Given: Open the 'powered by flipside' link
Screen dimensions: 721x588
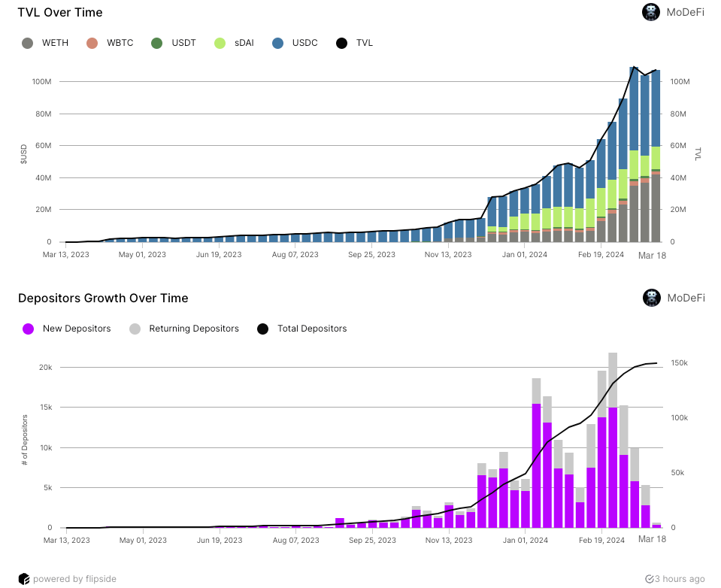Looking at the screenshot, I should pyautogui.click(x=72, y=579).
